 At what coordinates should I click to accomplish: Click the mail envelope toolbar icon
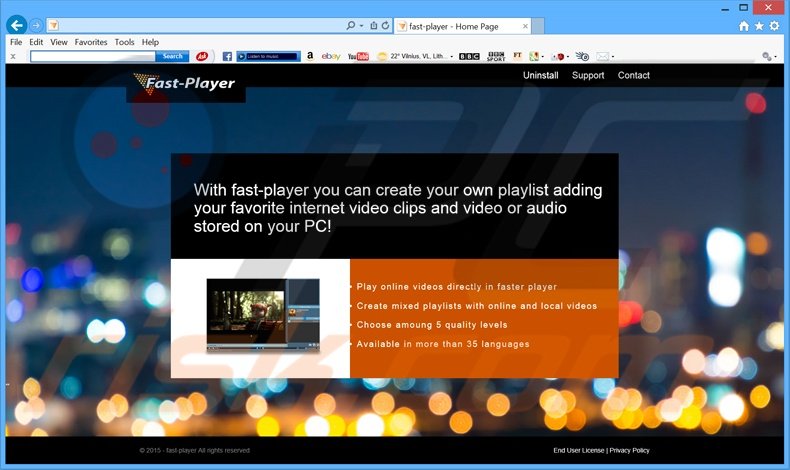(x=603, y=56)
